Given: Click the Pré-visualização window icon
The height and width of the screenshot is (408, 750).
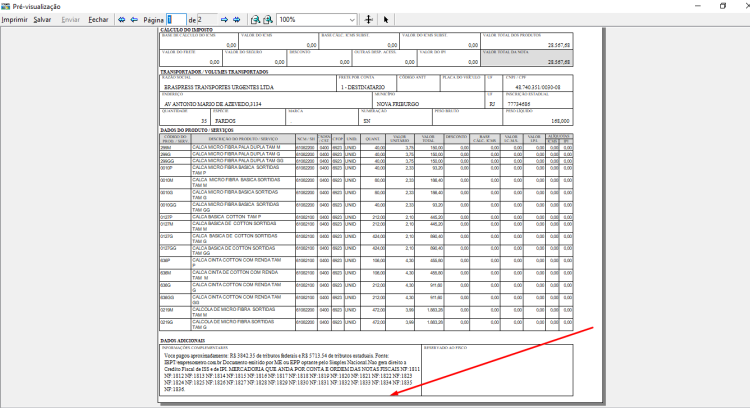Looking at the screenshot, I should coord(6,6).
